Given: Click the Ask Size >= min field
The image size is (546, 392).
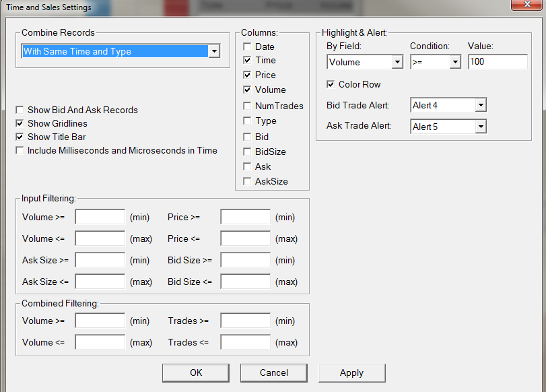Looking at the screenshot, I should click(x=100, y=260).
